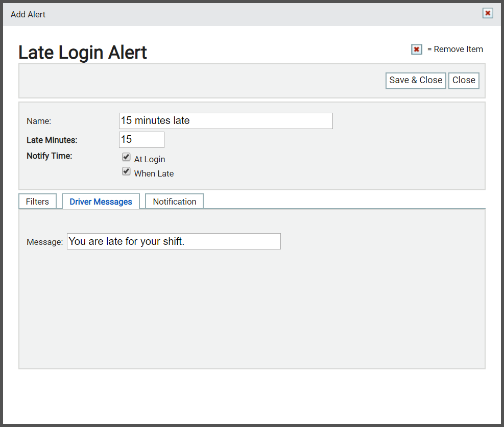This screenshot has width=504, height=427.
Task: Click the When Late label text
Action: 154,173
